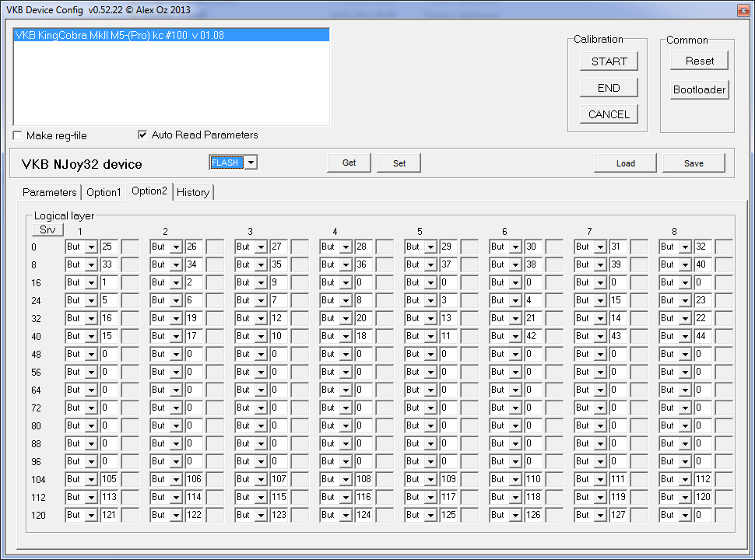The height and width of the screenshot is (560, 755).
Task: Click the Reset button
Action: point(700,61)
